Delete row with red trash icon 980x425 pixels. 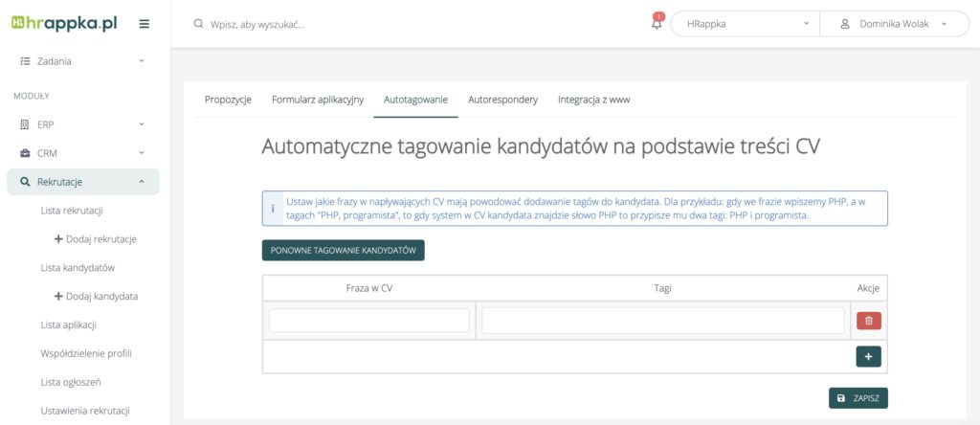[x=868, y=321]
